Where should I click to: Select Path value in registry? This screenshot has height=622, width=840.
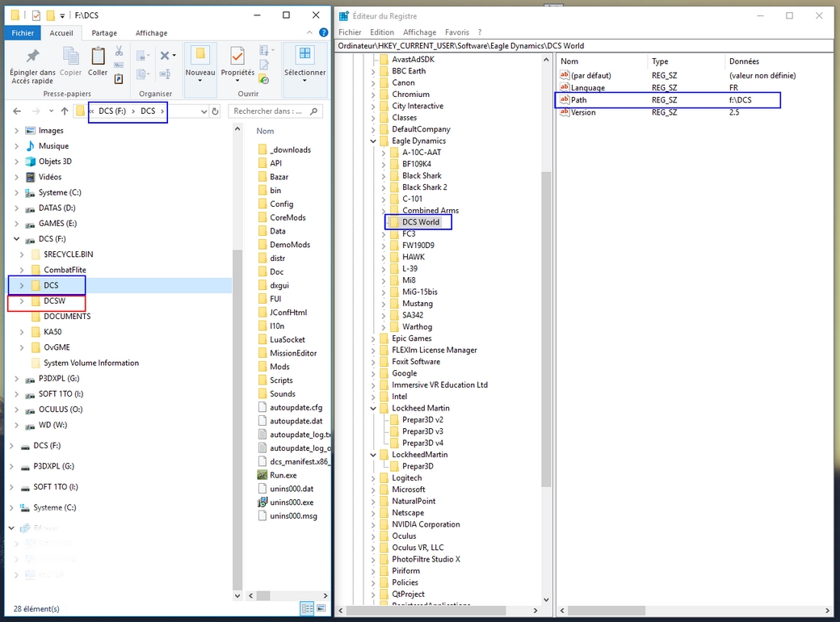(578, 99)
